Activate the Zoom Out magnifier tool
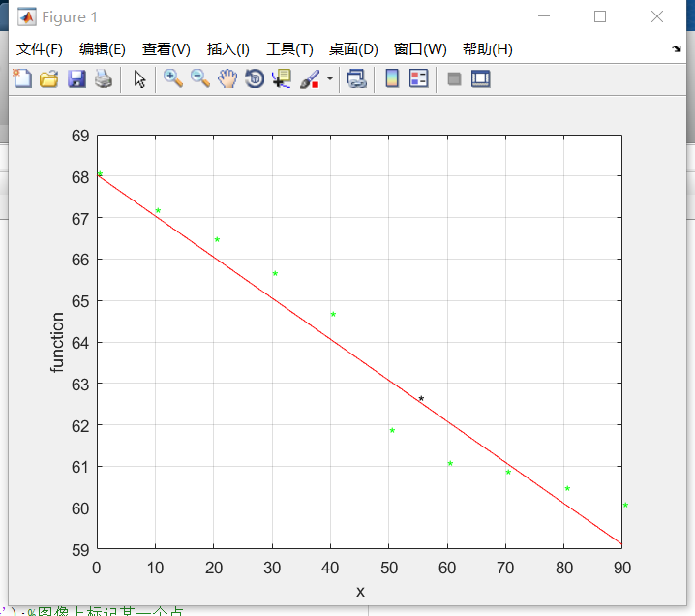Screen dimensions: 695x616 (x=200, y=79)
